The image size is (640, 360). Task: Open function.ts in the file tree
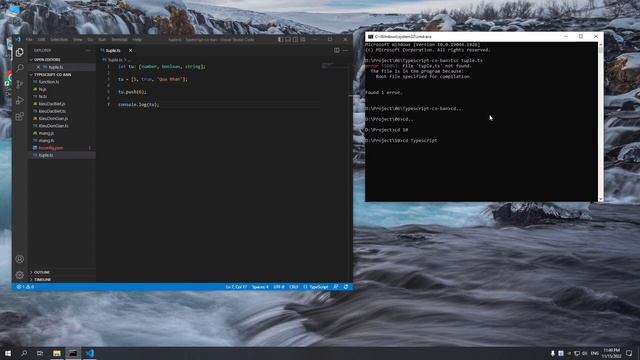62,82
